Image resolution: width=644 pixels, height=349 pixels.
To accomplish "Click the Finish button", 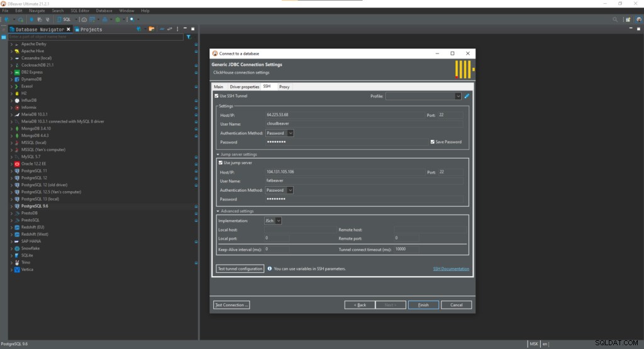I will [x=423, y=304].
